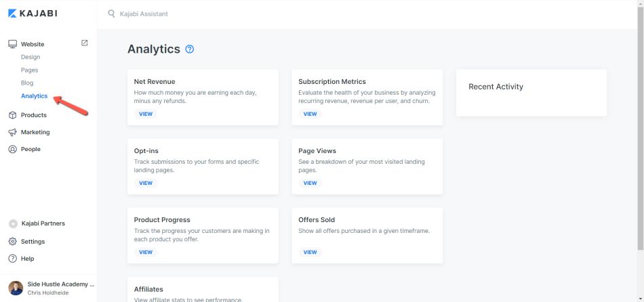Click the Kajabi logo icon

coord(12,14)
